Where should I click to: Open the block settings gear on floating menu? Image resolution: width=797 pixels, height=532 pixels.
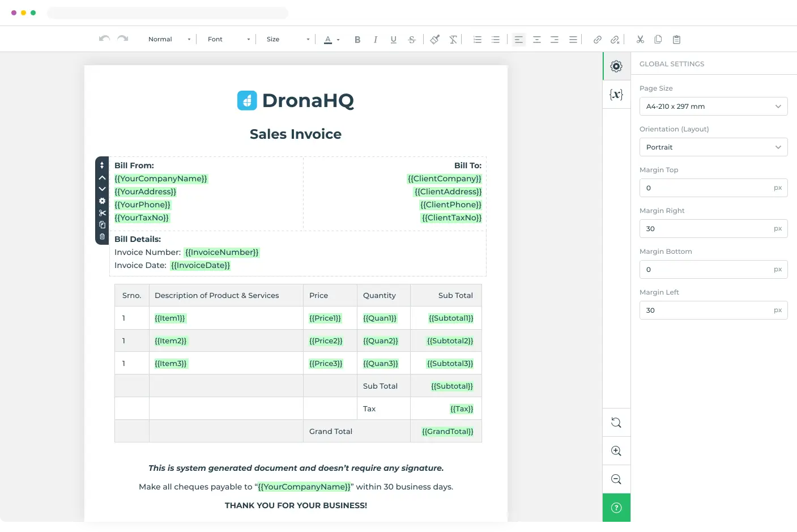tap(102, 201)
